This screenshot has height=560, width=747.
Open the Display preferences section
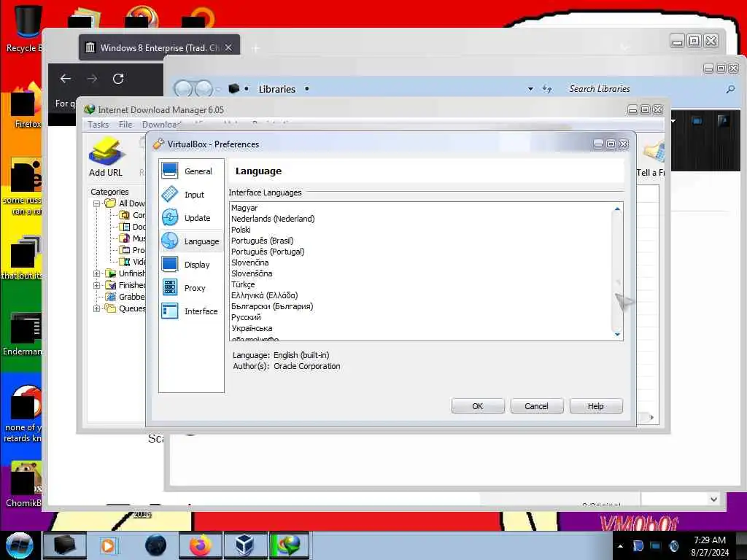coord(191,264)
